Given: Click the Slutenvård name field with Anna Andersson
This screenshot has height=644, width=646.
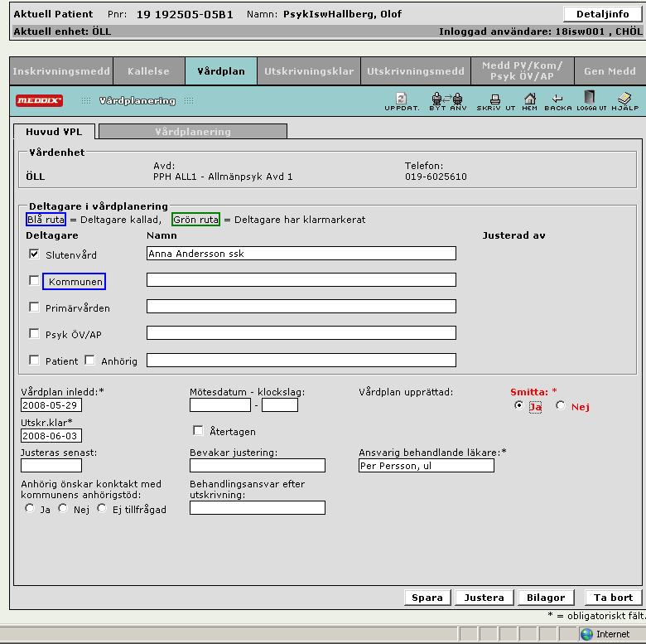Looking at the screenshot, I should click(x=301, y=253).
